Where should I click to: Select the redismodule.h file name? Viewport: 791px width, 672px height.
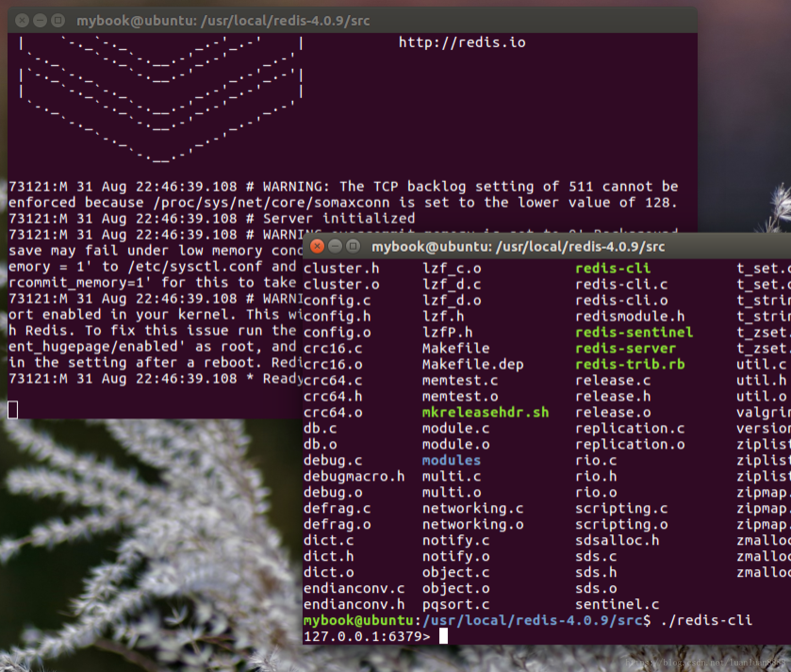click(630, 316)
